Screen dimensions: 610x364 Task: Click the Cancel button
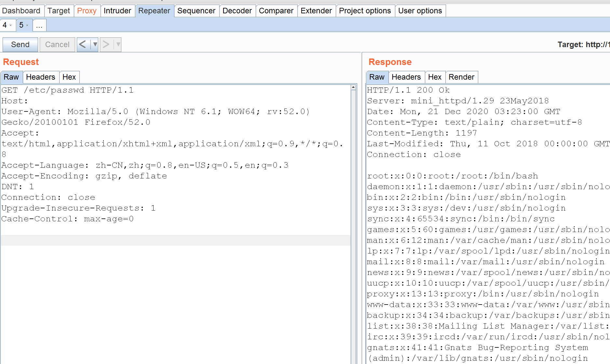(x=57, y=45)
